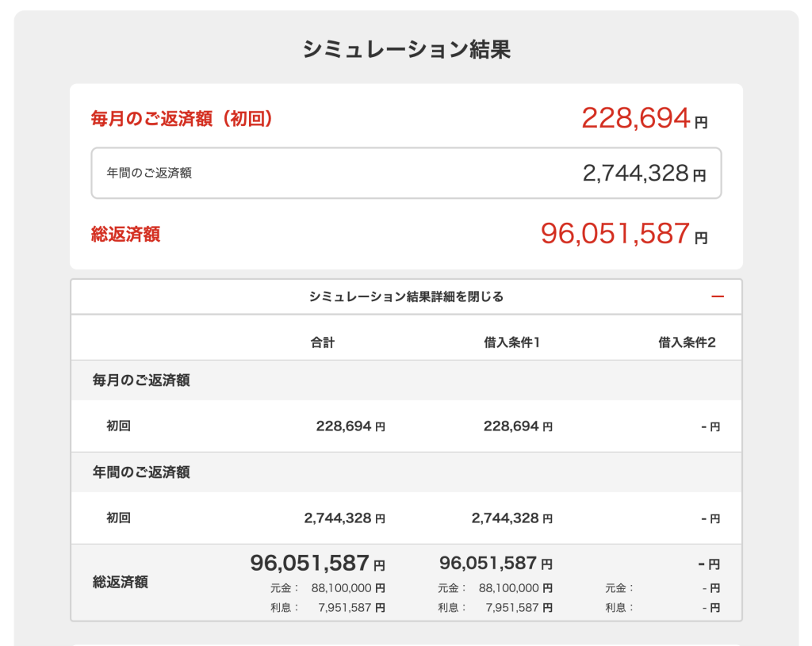Click the 2,744,328 value in the summary box

636,173
